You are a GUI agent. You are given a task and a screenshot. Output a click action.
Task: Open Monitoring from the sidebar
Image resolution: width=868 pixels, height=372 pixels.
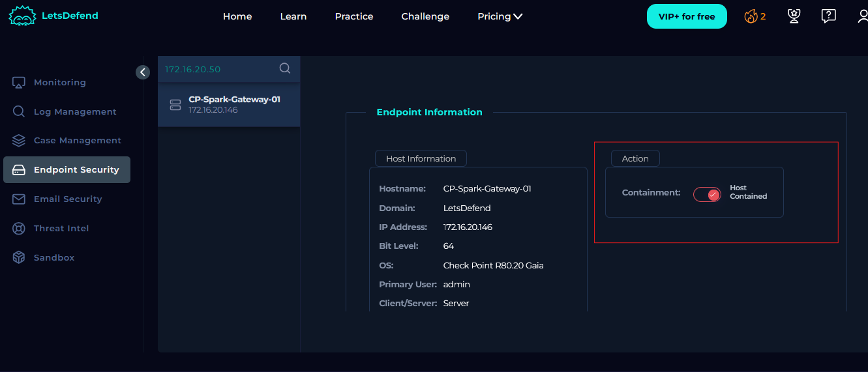(x=60, y=83)
